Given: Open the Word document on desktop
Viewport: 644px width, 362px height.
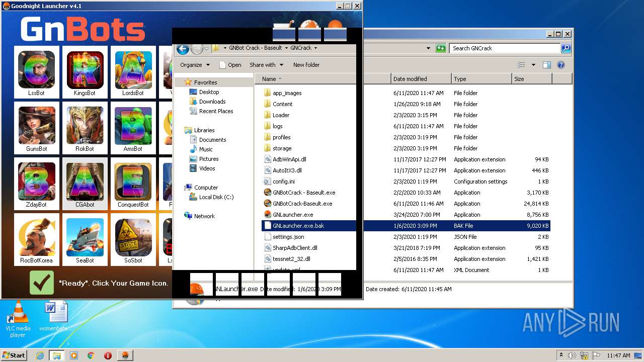Looking at the screenshot, I should tap(56, 316).
